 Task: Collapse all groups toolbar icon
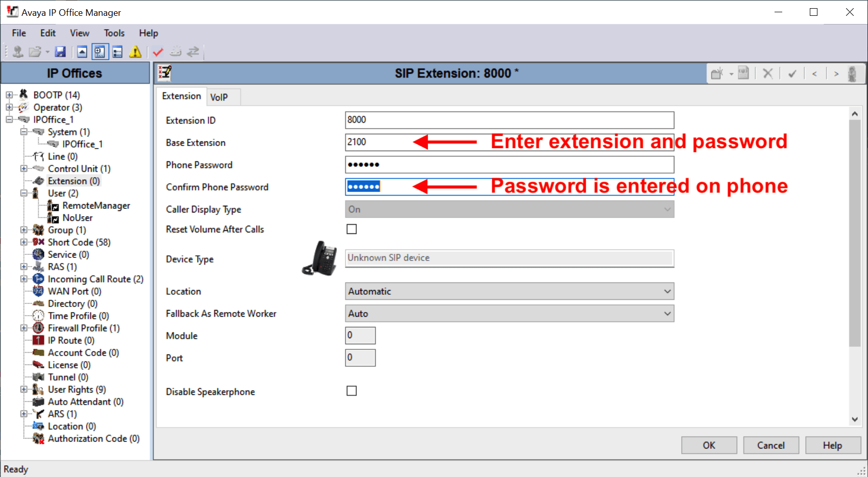[82, 52]
